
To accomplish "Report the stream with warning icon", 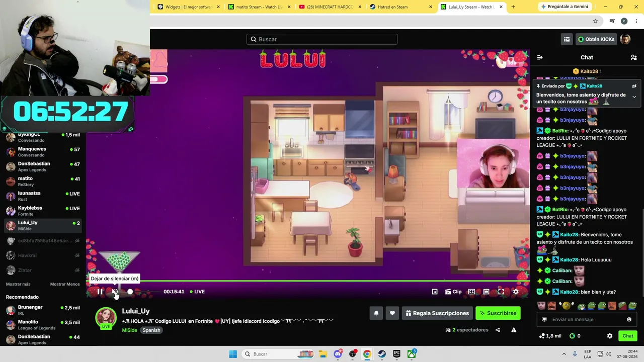I will coord(514,330).
